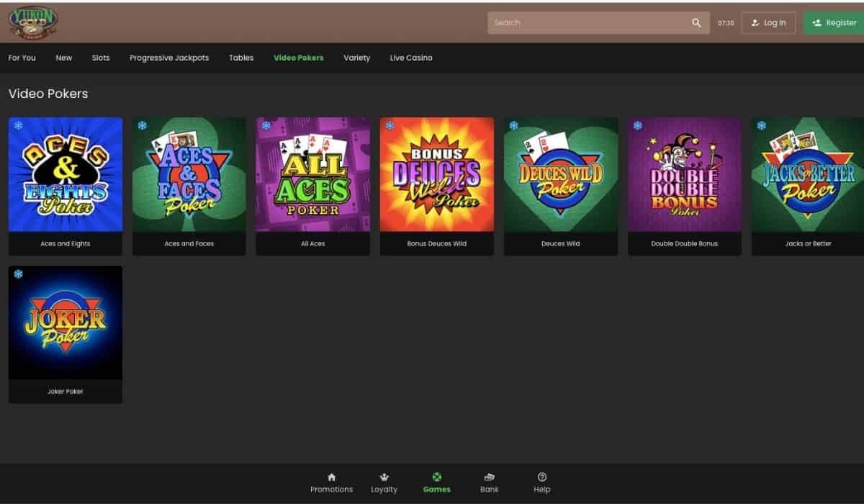Click the 07:30 clock display
This screenshot has width=864, height=504.
coord(726,23)
